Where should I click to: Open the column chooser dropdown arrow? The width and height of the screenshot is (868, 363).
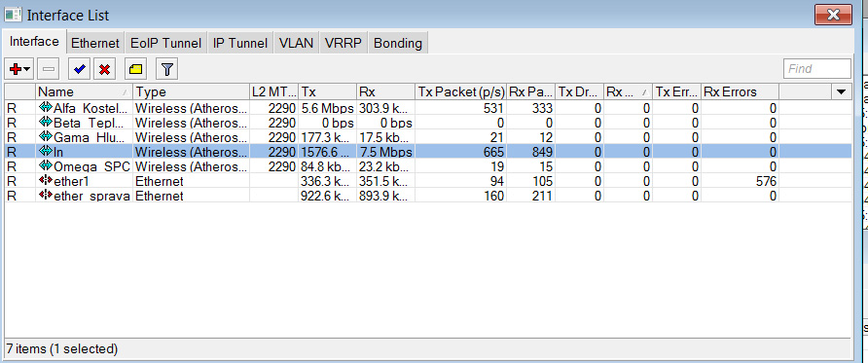point(842,91)
